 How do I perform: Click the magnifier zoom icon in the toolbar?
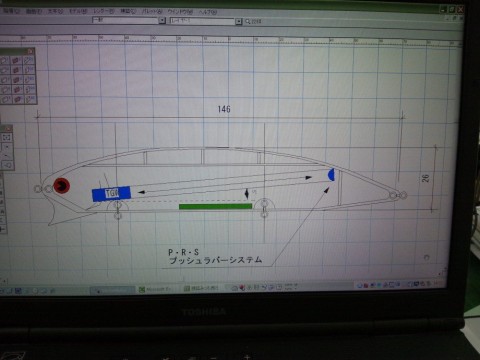point(248,22)
